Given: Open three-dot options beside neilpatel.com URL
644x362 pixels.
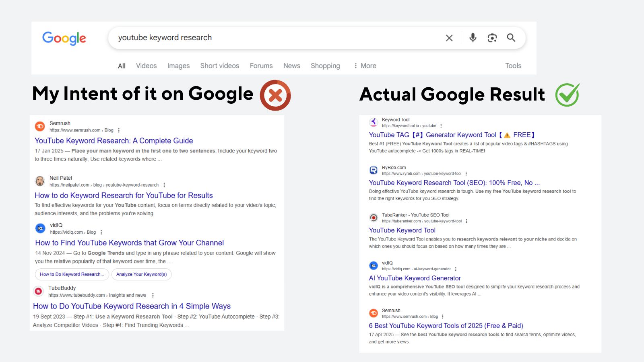Looking at the screenshot, I should pos(164,185).
